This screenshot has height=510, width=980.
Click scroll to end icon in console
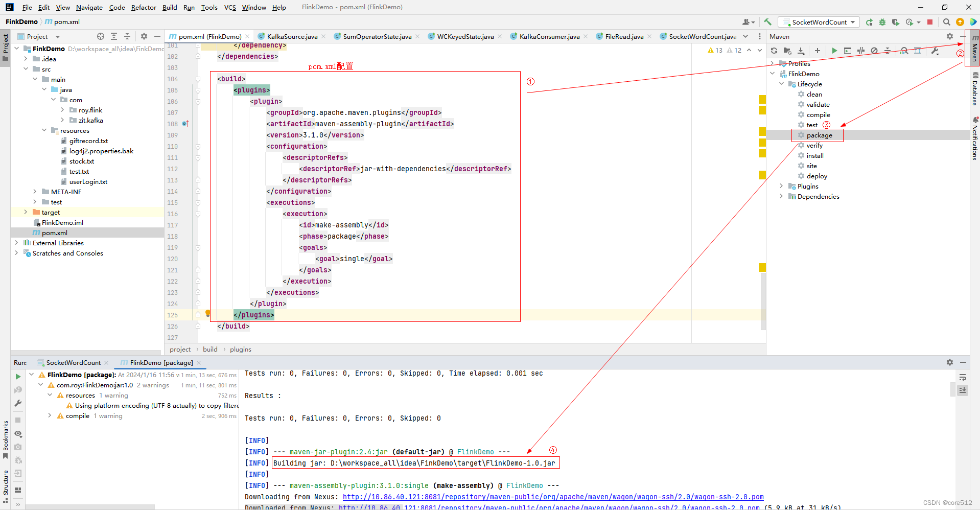click(x=963, y=390)
